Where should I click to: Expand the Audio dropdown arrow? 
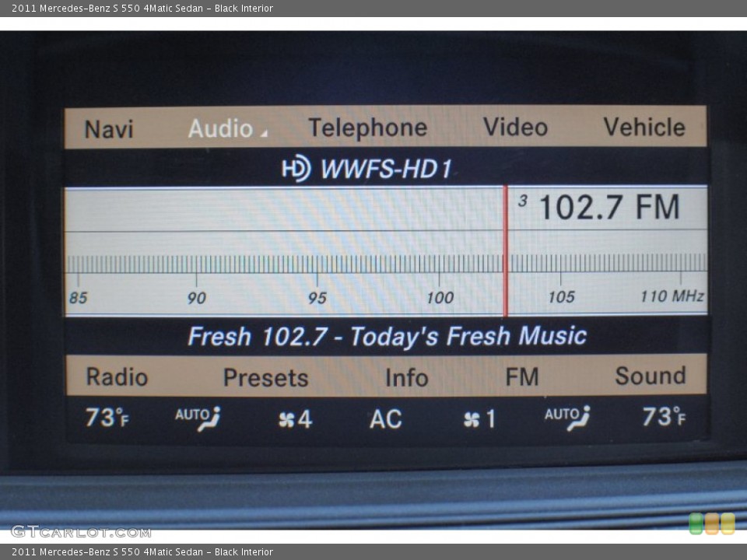264,134
